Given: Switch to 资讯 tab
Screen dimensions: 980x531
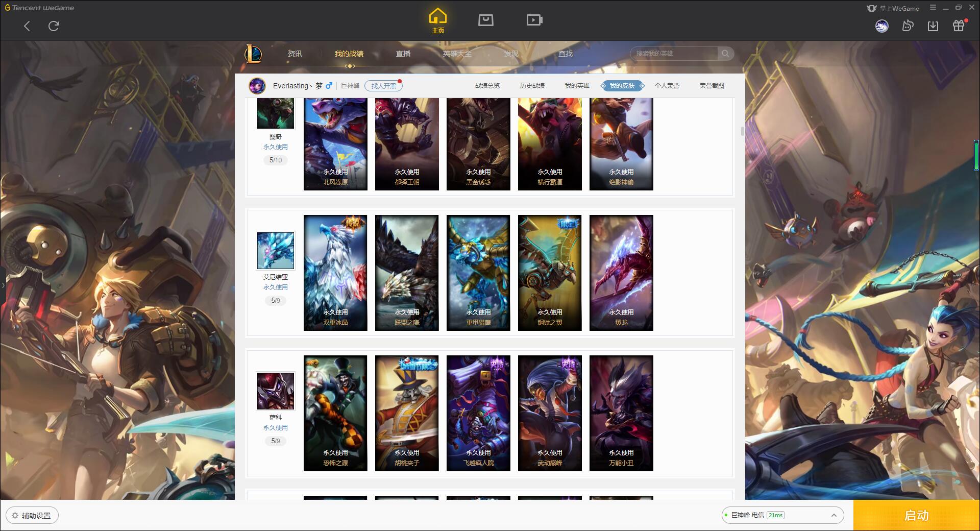Looking at the screenshot, I should pyautogui.click(x=295, y=54).
